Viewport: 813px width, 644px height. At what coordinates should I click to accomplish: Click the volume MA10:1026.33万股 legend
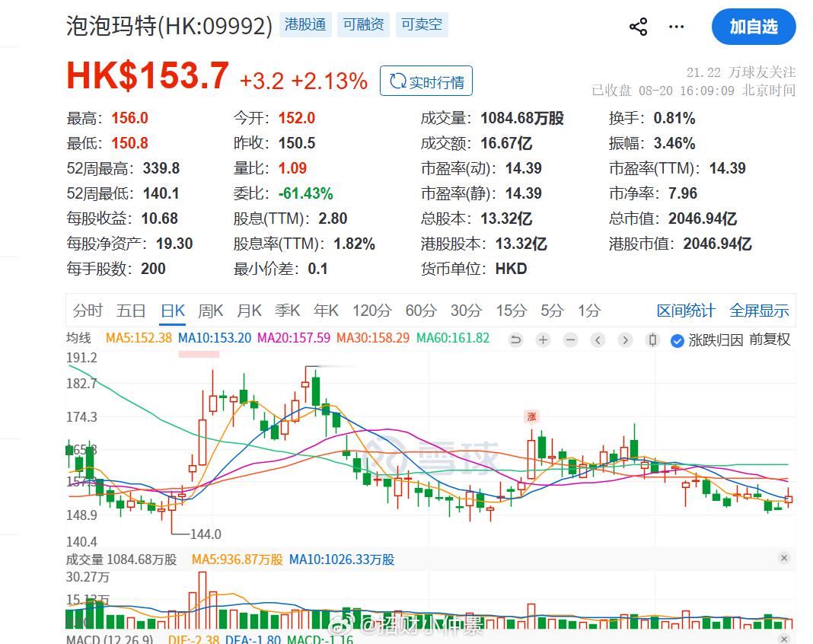(x=342, y=560)
